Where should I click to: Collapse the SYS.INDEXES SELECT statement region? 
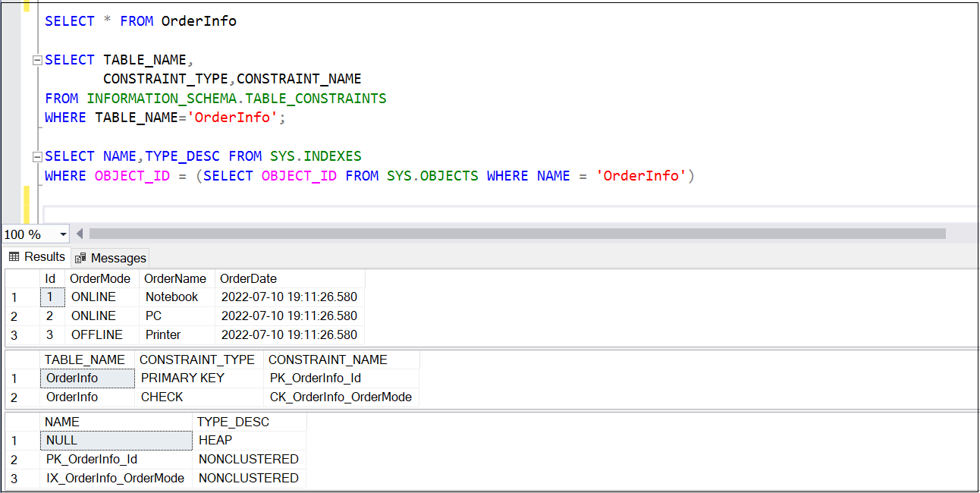pos(36,156)
